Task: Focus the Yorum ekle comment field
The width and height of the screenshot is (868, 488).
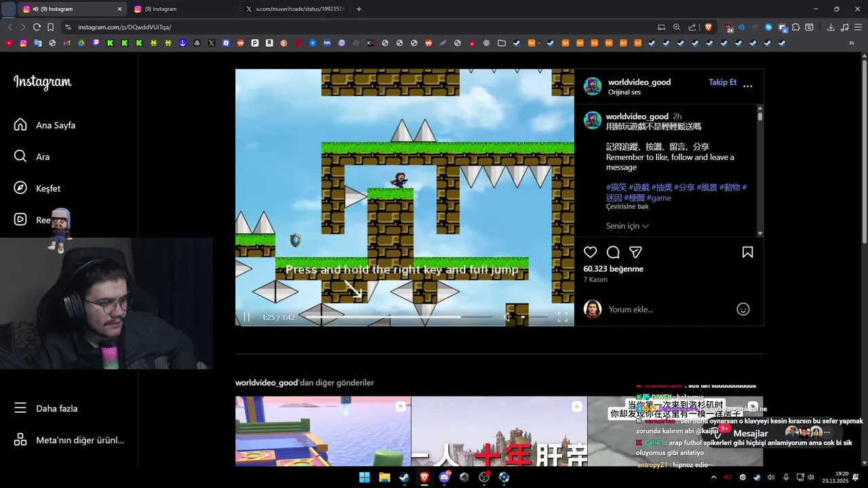Action: coord(668,309)
